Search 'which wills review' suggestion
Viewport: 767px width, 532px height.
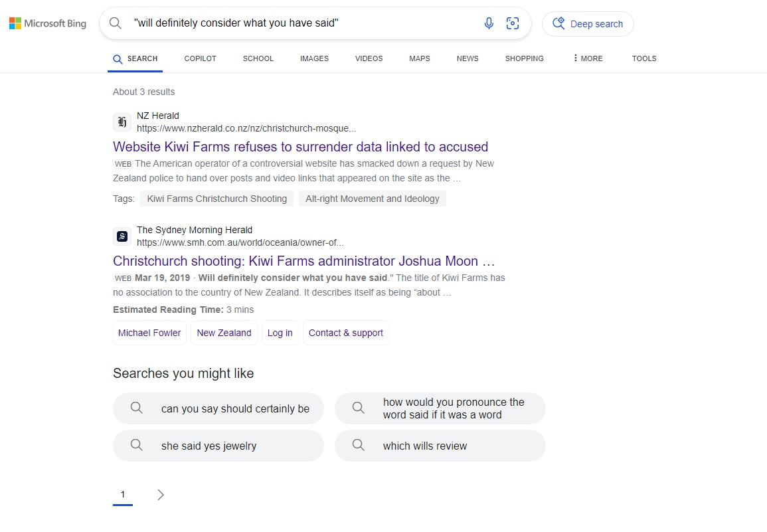pyautogui.click(x=440, y=446)
